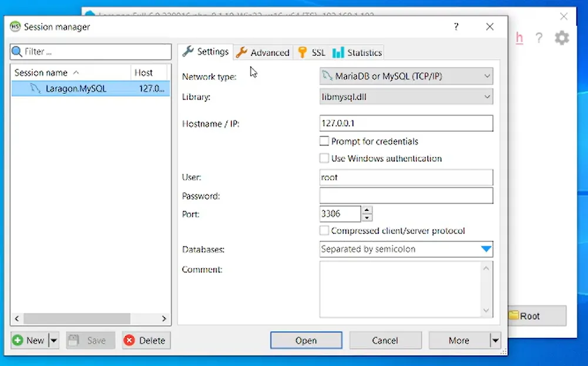Click the More button
This screenshot has width=588, height=366.
pos(459,341)
